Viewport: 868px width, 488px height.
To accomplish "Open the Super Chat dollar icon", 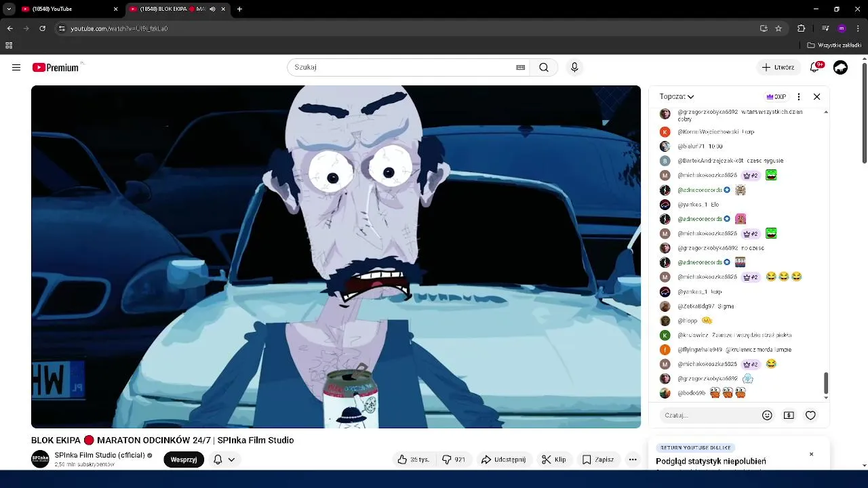I will coord(789,415).
